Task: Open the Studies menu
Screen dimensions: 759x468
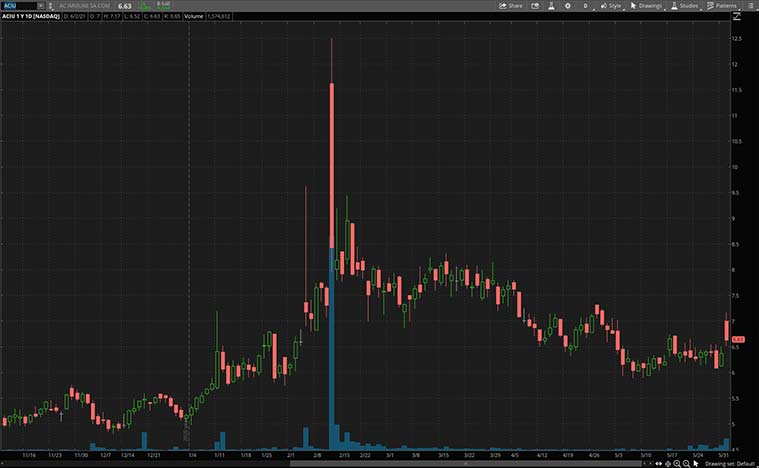Action: pos(684,6)
